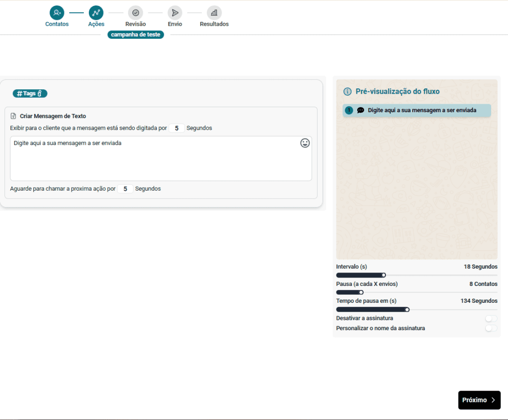Click the typing-duration seconds input field
Screen dimensions: 508x420
[x=177, y=128]
